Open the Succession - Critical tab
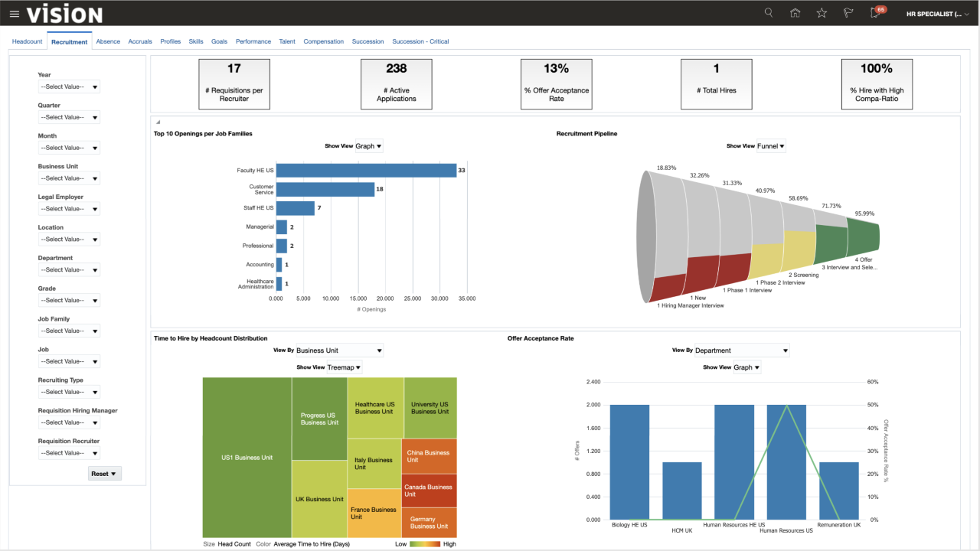This screenshot has height=551, width=980. tap(420, 41)
